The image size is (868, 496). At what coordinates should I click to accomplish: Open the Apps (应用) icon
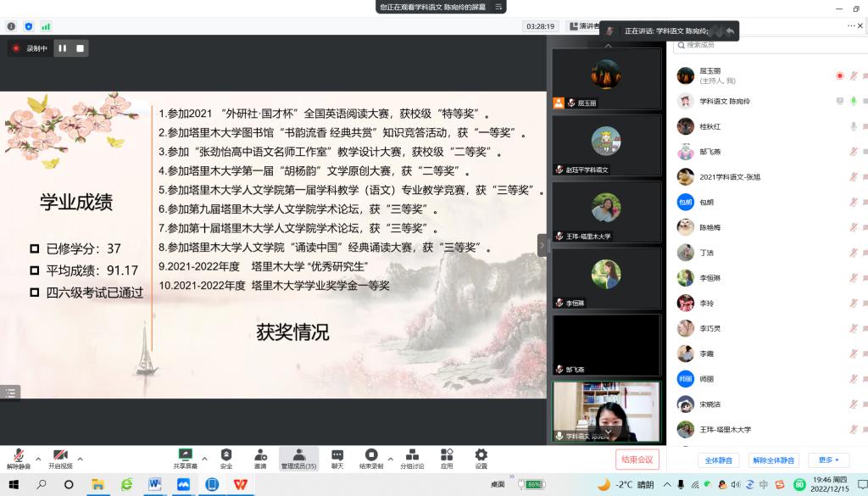[x=447, y=455]
